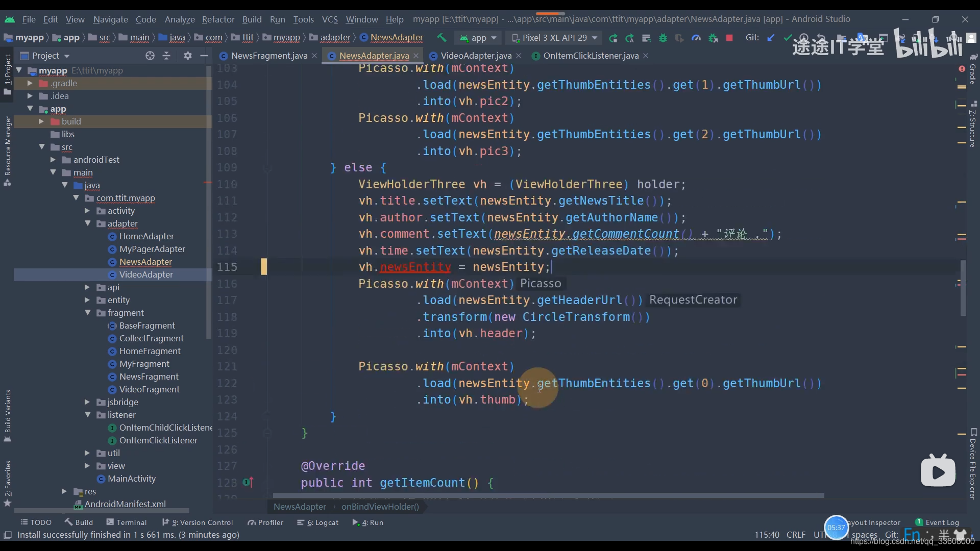Open the Logcat tool window
The image size is (980, 551).
coord(317,522)
